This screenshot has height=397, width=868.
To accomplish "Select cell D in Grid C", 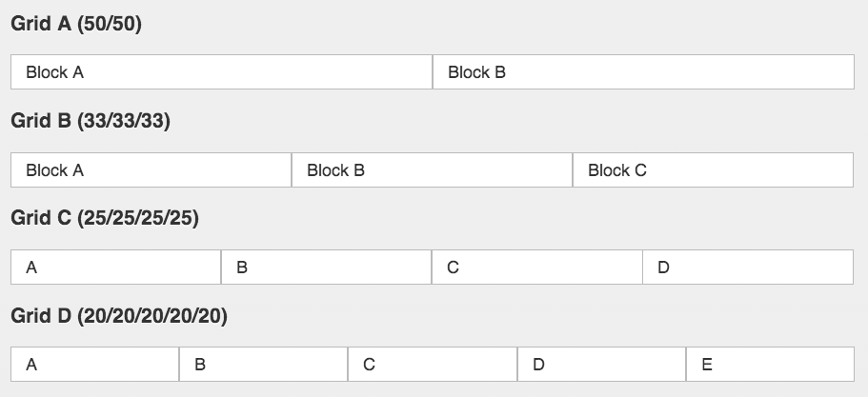I will (x=748, y=268).
